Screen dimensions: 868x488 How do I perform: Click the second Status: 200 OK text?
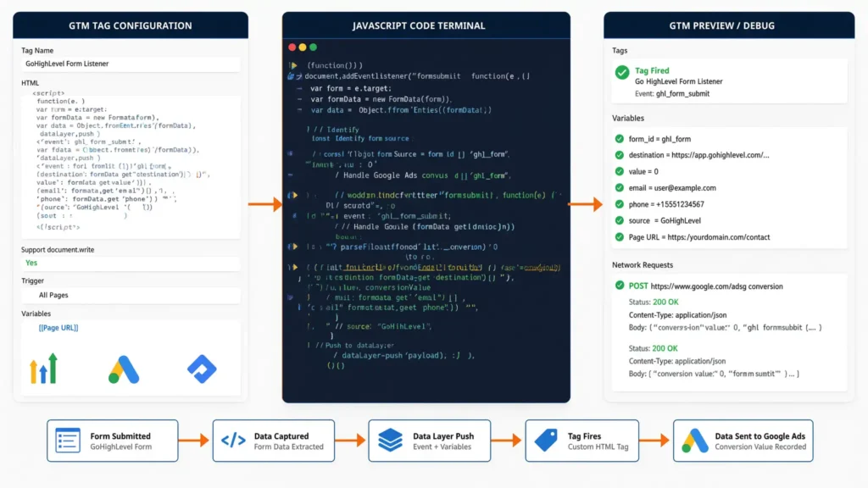654,348
